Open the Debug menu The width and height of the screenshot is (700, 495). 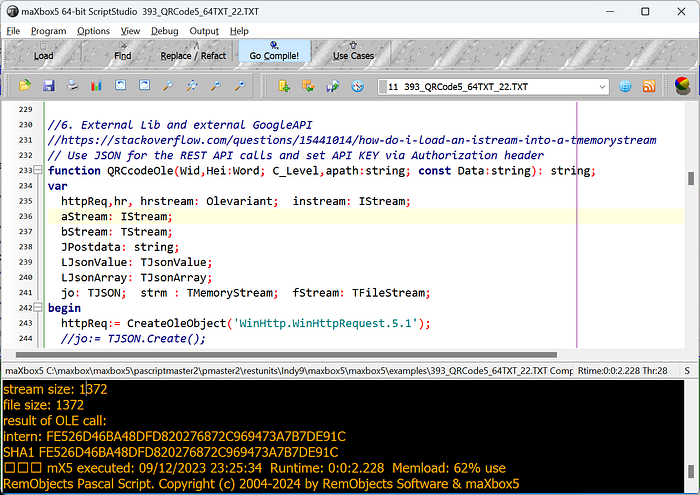(164, 31)
